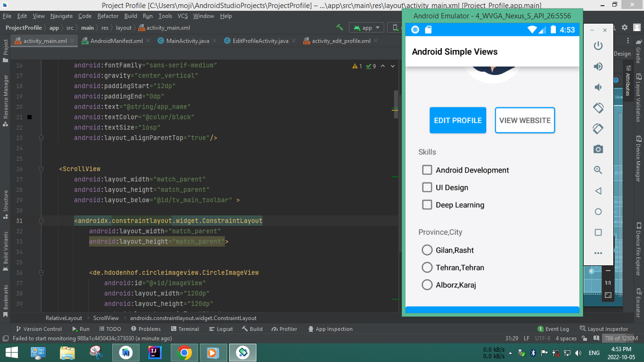
Task: Click the build hammer icon in toolbar
Action: pos(339,27)
